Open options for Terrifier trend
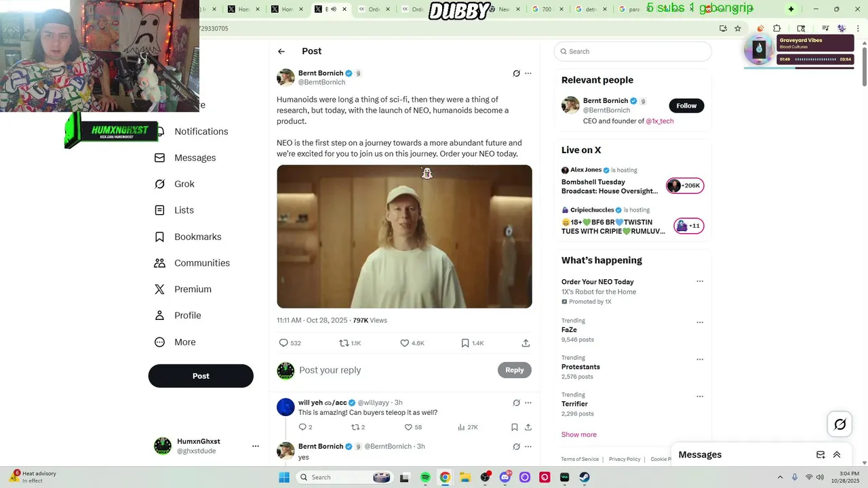Viewport: 868px width, 488px height. click(x=700, y=396)
